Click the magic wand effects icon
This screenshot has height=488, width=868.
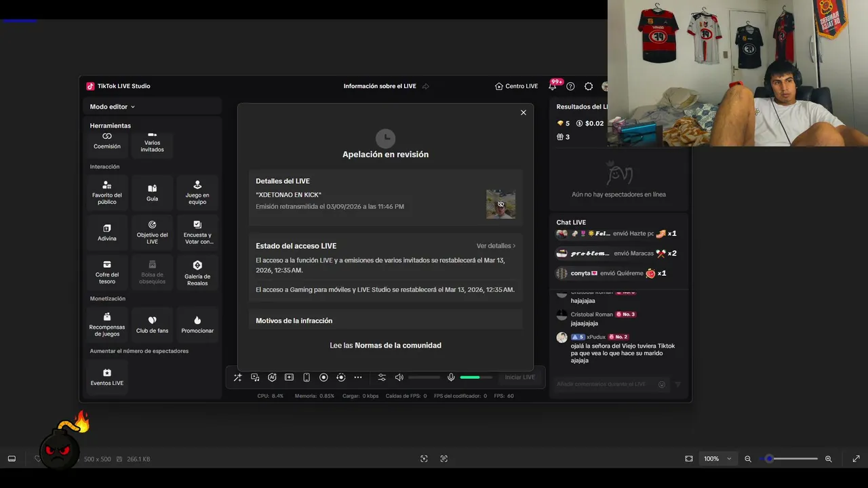pos(237,378)
